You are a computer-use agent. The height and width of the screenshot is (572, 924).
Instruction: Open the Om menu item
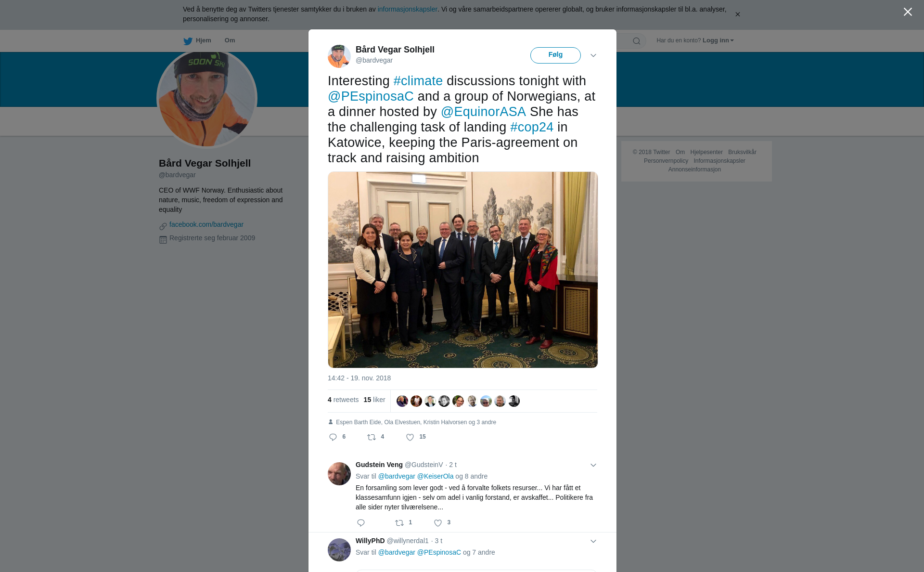[x=230, y=40]
